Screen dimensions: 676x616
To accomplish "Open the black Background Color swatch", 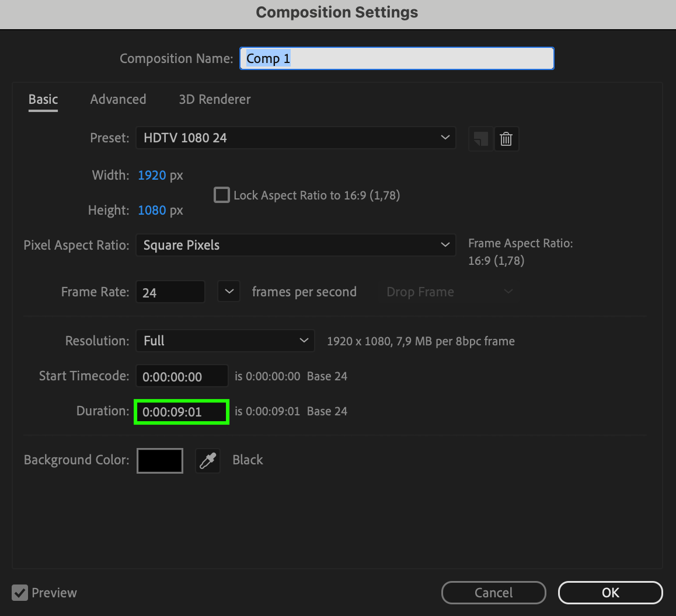I will coord(160,461).
